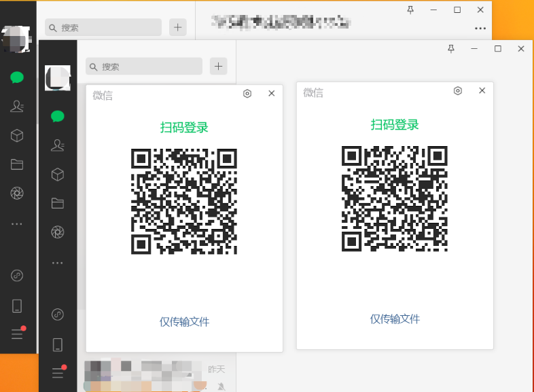Open settings menu icon in back window sidebar
Image resolution: width=534 pixels, height=392 pixels.
click(x=18, y=333)
